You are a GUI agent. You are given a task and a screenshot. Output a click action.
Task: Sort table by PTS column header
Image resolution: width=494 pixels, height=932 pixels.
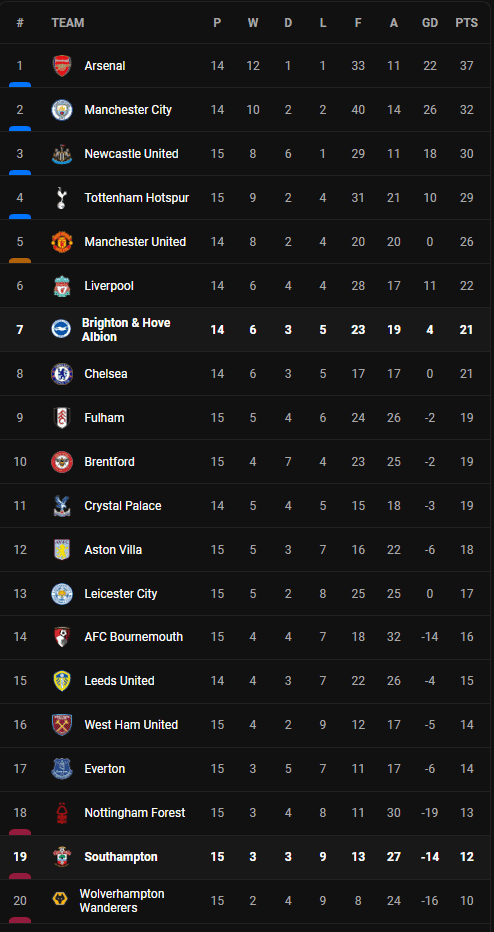tap(467, 23)
